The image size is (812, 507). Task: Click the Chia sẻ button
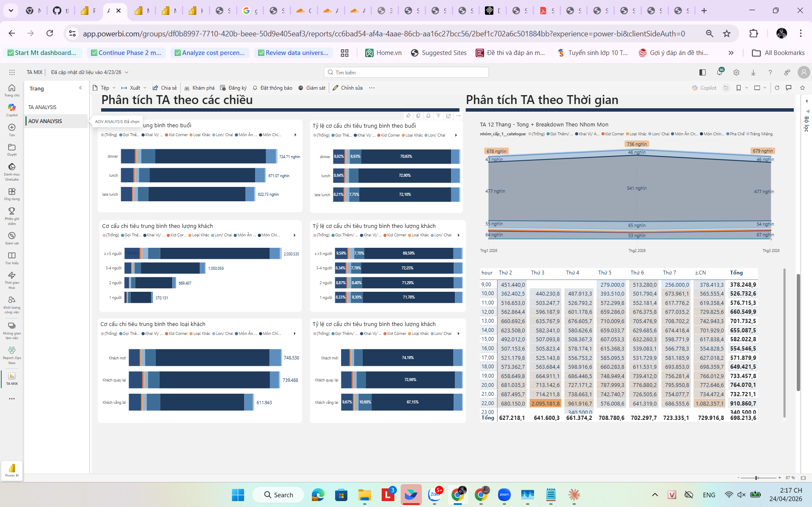pyautogui.click(x=165, y=88)
